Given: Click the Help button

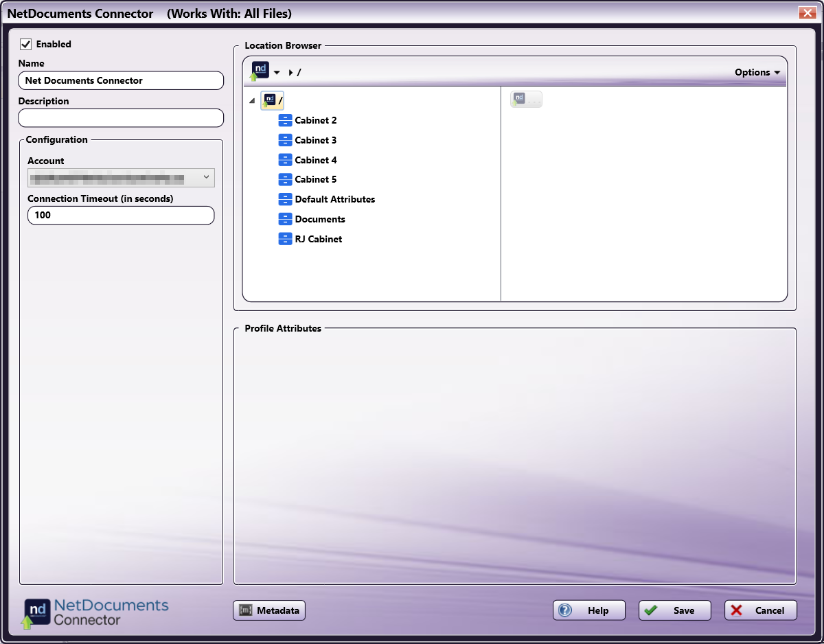Looking at the screenshot, I should pos(589,610).
